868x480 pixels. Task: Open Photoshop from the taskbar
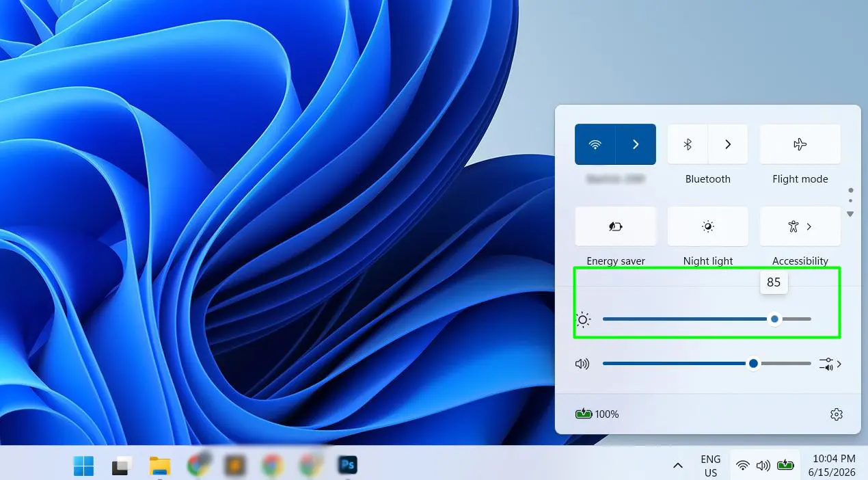click(x=348, y=466)
